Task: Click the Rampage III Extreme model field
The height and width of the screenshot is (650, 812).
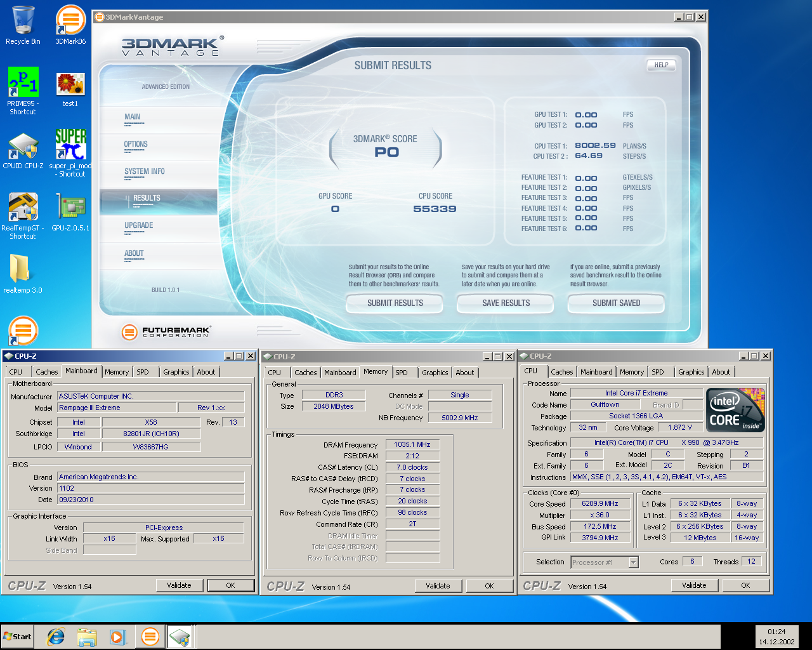Action: (x=117, y=408)
